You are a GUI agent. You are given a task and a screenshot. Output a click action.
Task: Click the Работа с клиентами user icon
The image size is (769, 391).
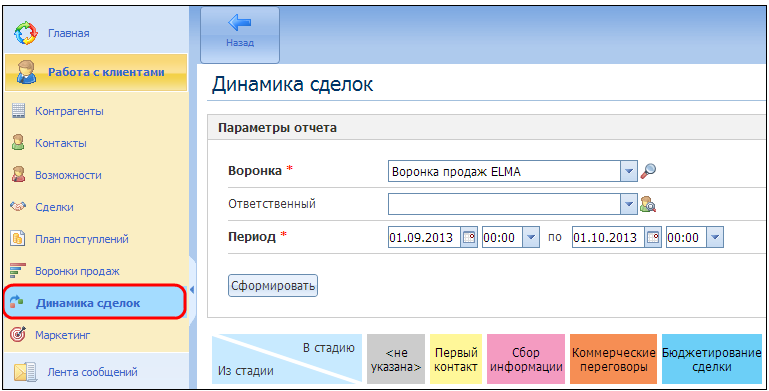[26, 72]
